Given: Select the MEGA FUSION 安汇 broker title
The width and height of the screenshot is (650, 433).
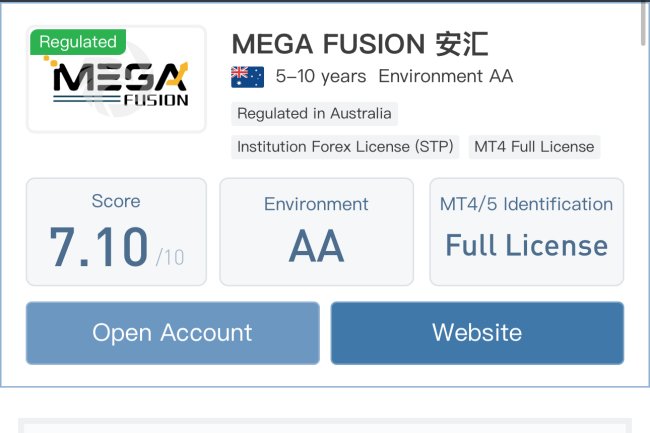Looking at the screenshot, I should [x=359, y=44].
